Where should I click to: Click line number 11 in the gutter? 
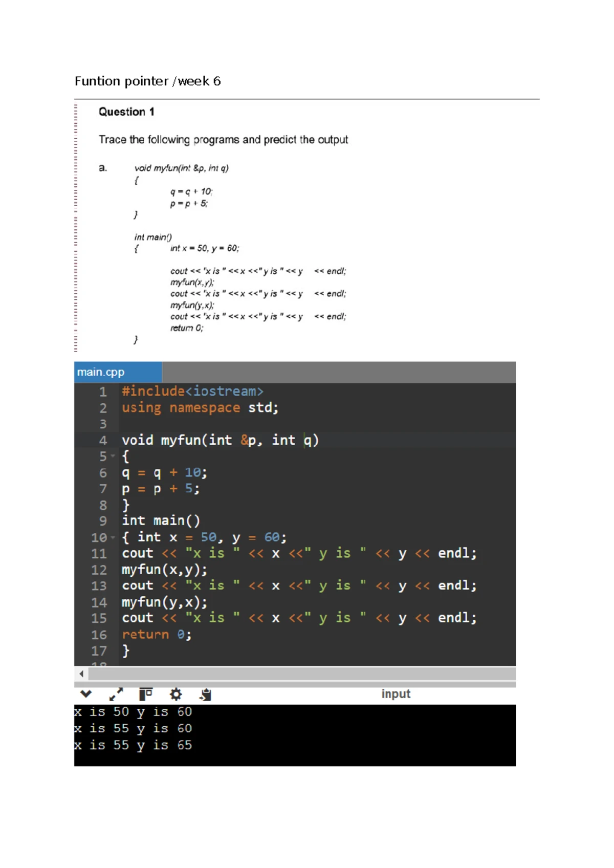(99, 554)
